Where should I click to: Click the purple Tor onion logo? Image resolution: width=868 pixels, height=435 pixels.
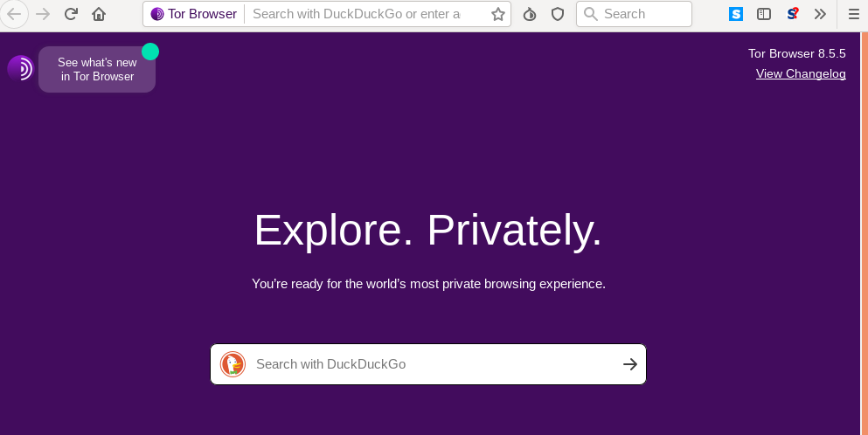[20, 69]
